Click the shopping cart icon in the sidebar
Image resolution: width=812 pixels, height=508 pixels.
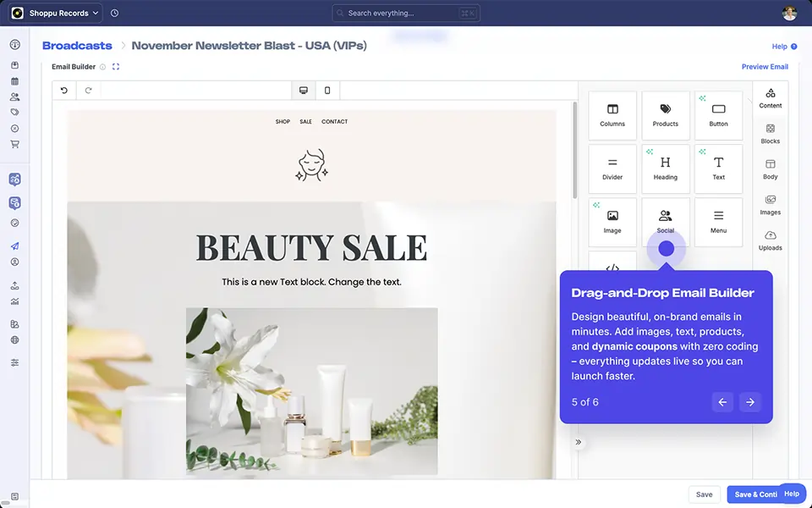pyautogui.click(x=14, y=144)
